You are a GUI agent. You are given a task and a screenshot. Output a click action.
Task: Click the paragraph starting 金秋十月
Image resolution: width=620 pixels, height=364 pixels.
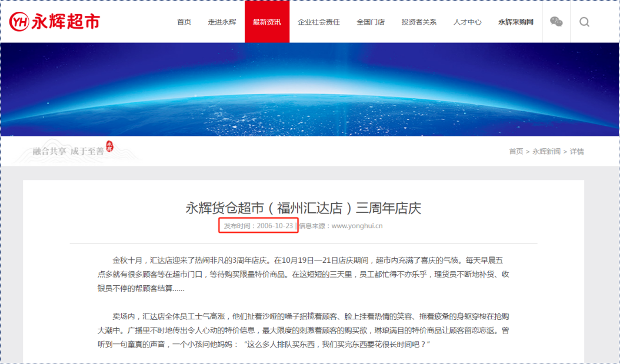pos(304,274)
